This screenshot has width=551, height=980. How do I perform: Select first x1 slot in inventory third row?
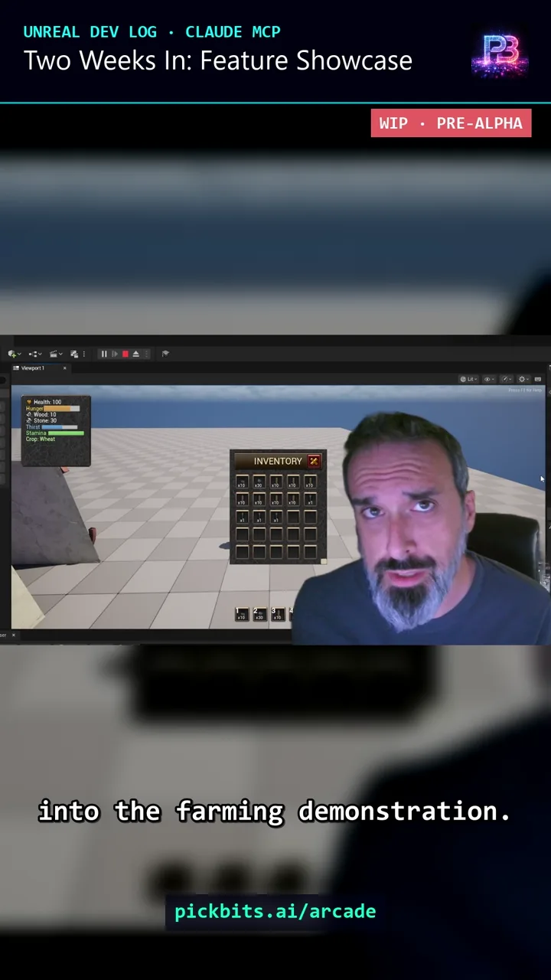click(242, 517)
